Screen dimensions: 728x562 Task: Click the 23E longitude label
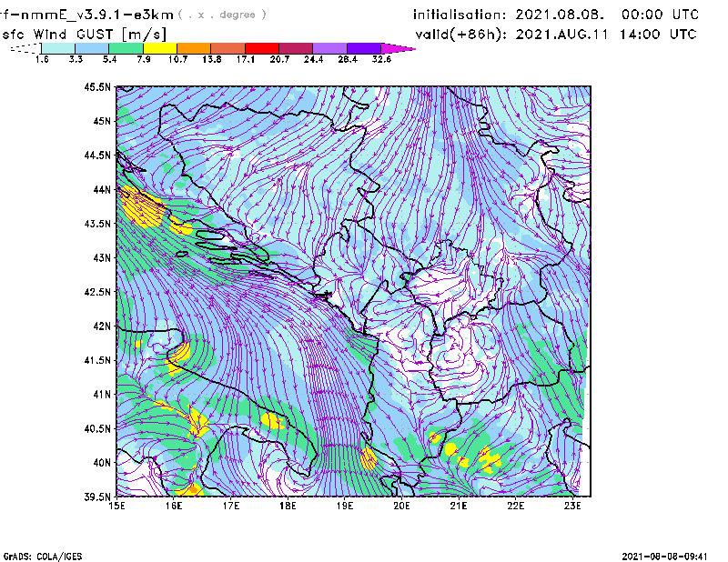coord(572,506)
